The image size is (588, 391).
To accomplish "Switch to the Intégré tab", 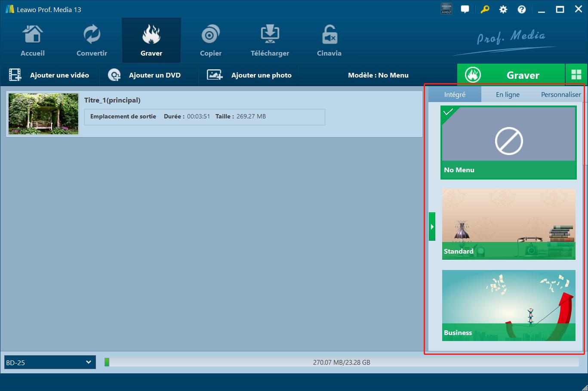I will pyautogui.click(x=455, y=94).
